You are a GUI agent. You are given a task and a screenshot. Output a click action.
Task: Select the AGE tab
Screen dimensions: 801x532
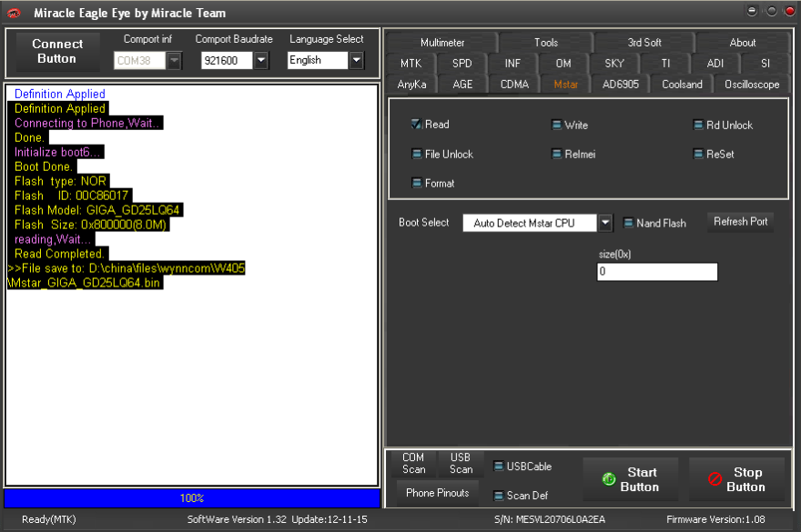pos(462,85)
